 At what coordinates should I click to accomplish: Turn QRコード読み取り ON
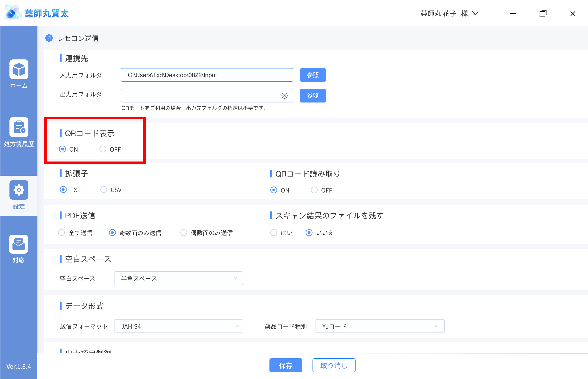pyautogui.click(x=274, y=190)
